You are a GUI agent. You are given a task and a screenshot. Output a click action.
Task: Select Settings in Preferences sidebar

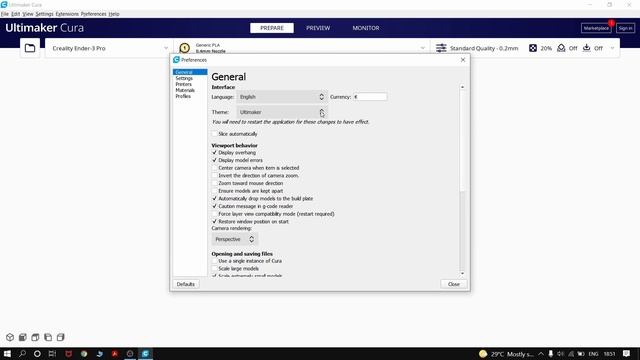(x=184, y=78)
